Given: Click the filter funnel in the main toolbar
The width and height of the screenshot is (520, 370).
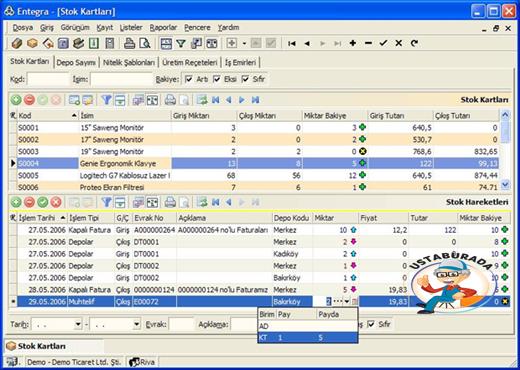Looking at the screenshot, I should click(181, 43).
